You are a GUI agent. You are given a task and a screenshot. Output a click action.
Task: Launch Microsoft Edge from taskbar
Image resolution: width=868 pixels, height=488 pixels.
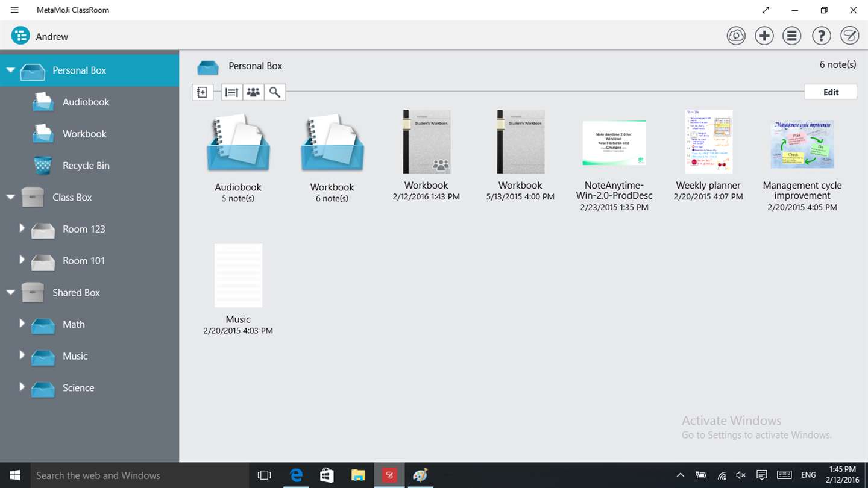296,475
